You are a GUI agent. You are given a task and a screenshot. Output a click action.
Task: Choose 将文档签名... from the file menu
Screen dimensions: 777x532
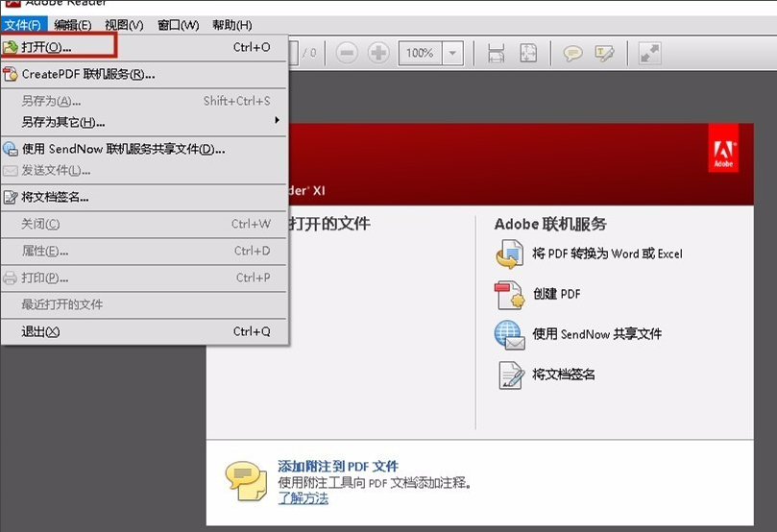tap(55, 197)
